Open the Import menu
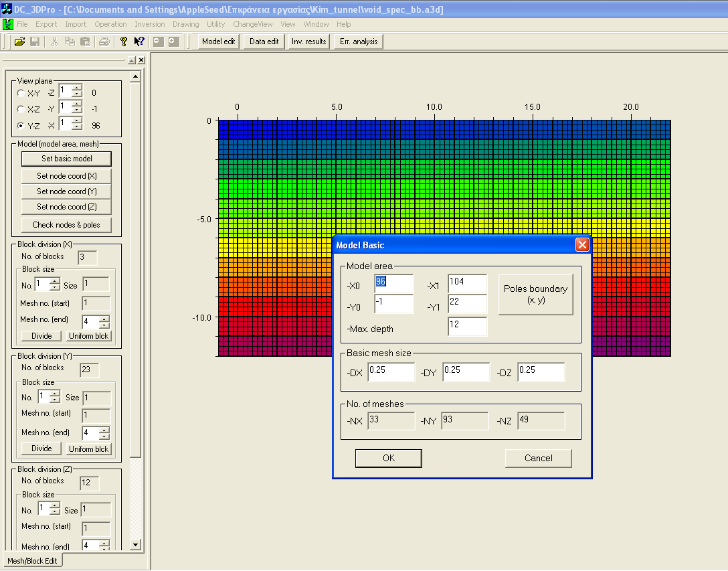 click(76, 24)
